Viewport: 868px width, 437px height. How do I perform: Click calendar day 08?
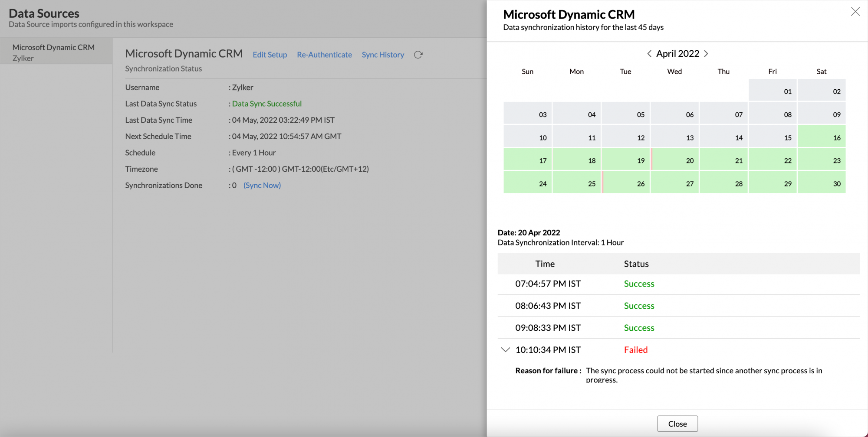pyautogui.click(x=773, y=113)
